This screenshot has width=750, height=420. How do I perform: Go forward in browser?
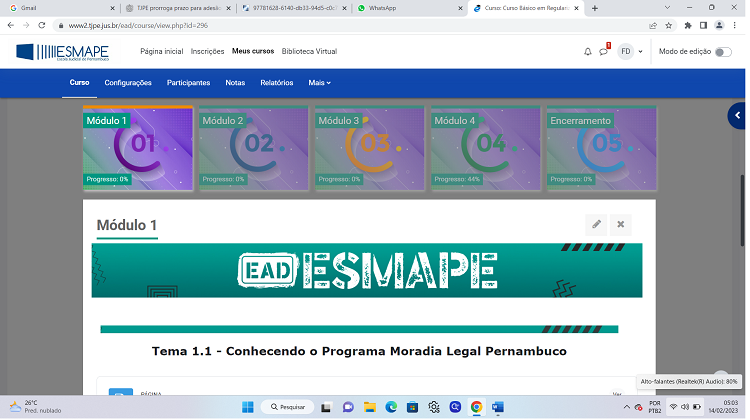pos(26,25)
